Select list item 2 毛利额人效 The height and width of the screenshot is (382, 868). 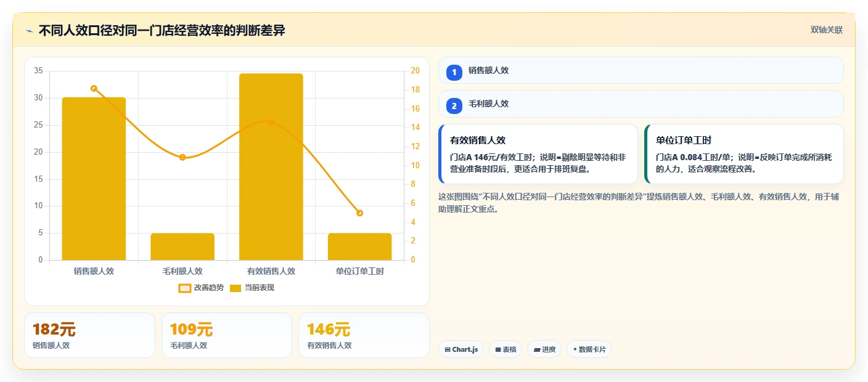(x=641, y=104)
